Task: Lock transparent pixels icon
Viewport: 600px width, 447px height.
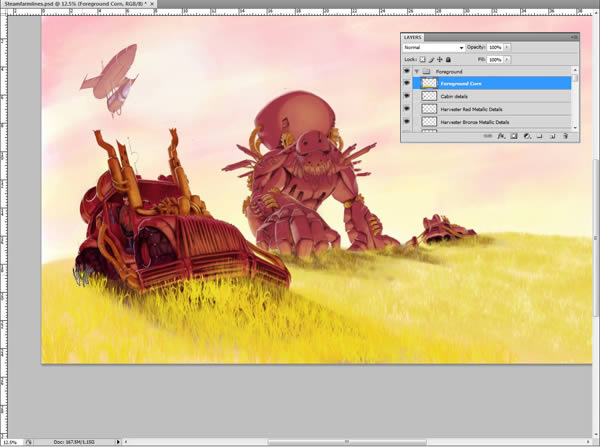Action: point(422,59)
